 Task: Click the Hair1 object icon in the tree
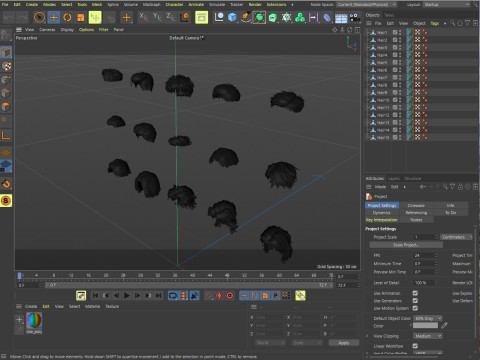click(373, 32)
